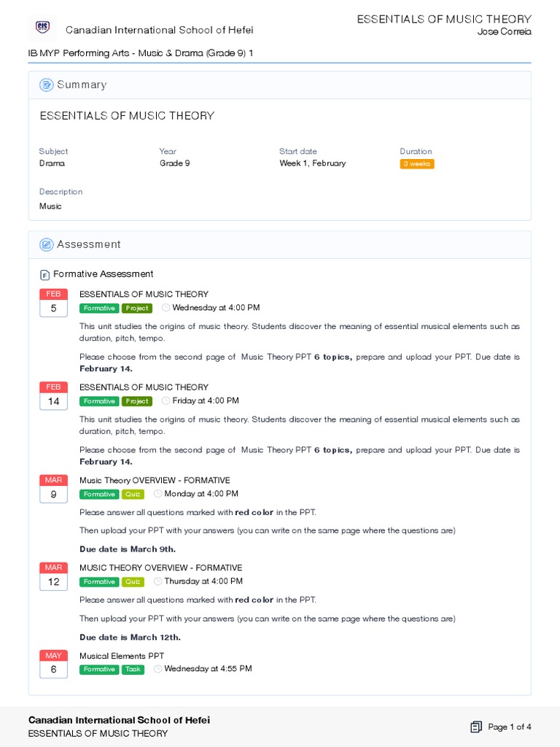
Task: Click the Quiz tag under MAR 9 entry
Action: point(133,495)
